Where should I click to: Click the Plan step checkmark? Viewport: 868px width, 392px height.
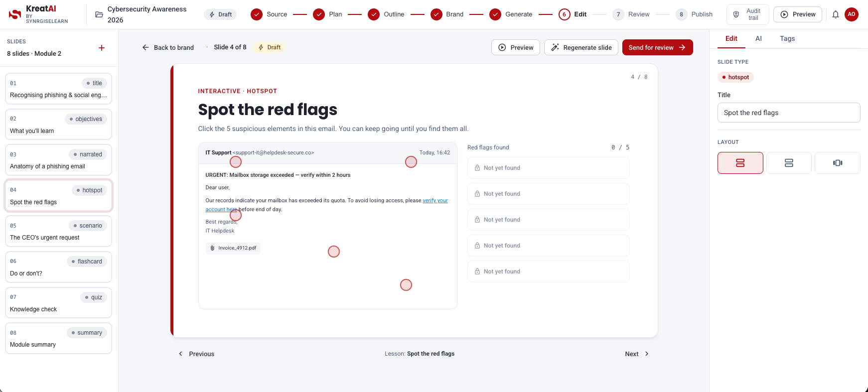pos(319,14)
